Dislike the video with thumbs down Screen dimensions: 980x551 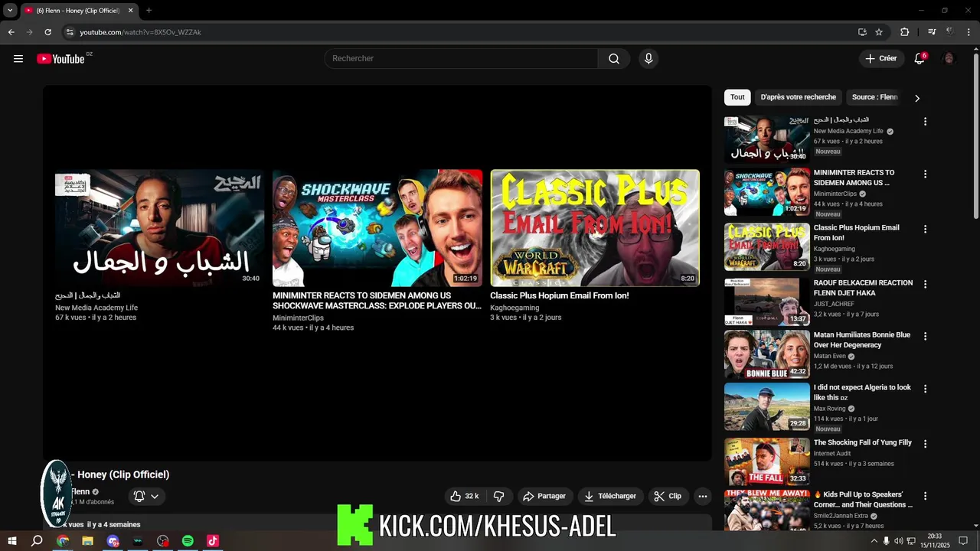(499, 496)
